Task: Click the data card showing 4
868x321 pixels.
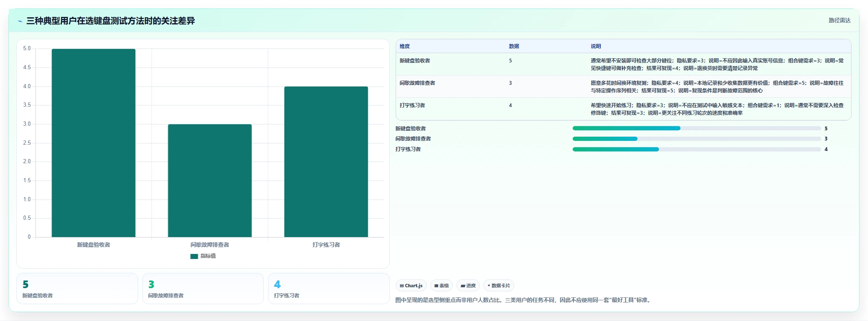Action: pyautogui.click(x=329, y=289)
